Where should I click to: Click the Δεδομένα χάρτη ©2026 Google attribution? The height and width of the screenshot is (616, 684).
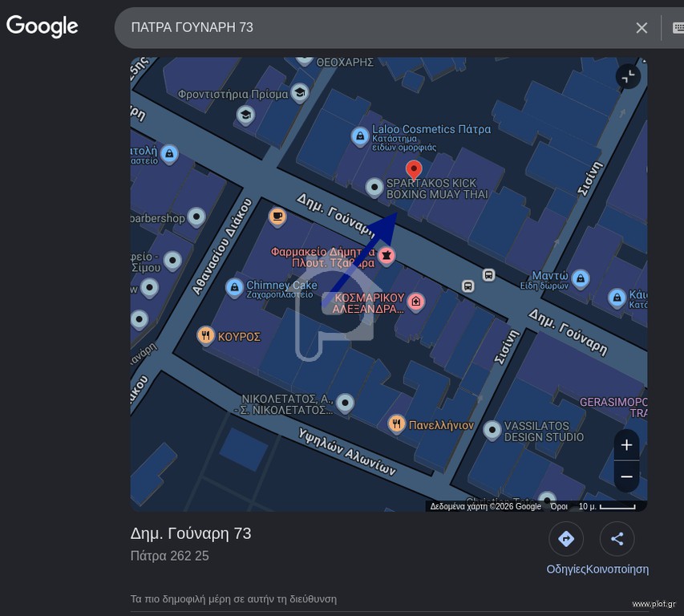[x=485, y=506]
